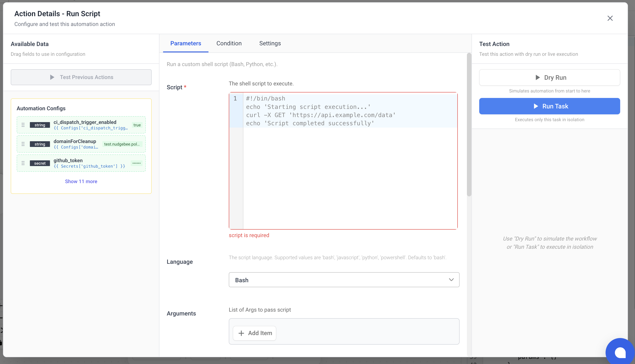Image resolution: width=635 pixels, height=364 pixels.
Task: Click the Run Task button
Action: tap(549, 106)
